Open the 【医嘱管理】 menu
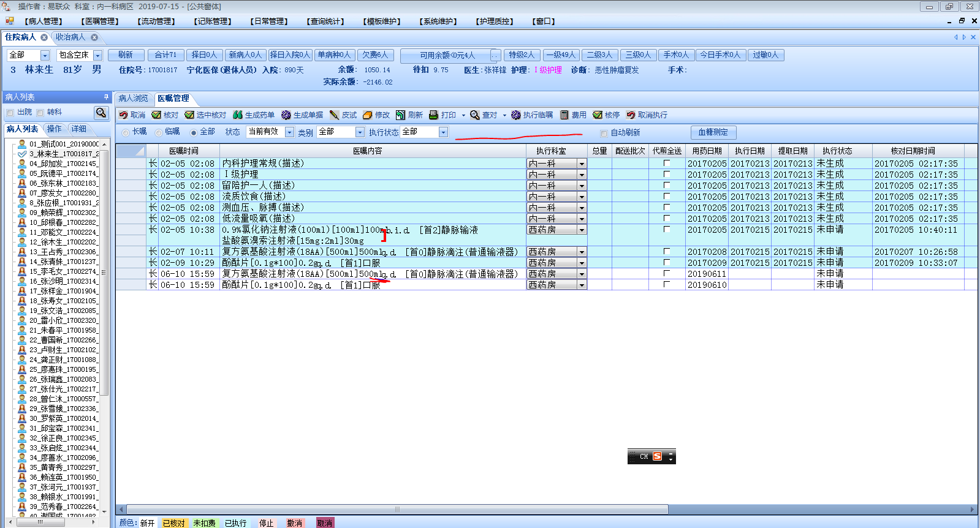The height and width of the screenshot is (528, 980). (99, 21)
